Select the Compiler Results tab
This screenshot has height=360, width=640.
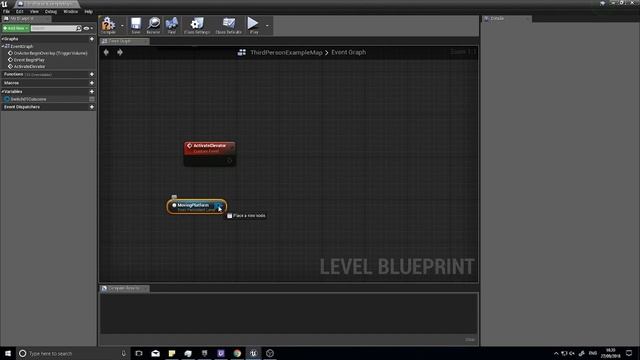(124, 288)
